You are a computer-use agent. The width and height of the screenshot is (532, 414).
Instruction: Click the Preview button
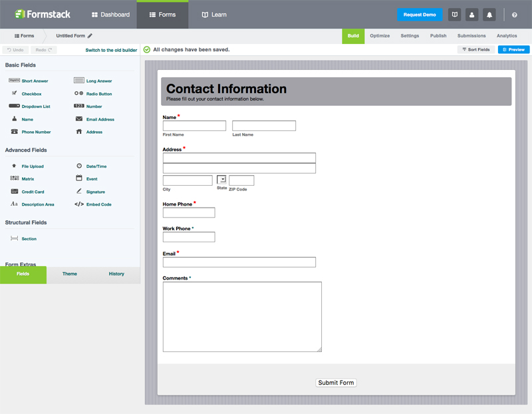click(513, 49)
